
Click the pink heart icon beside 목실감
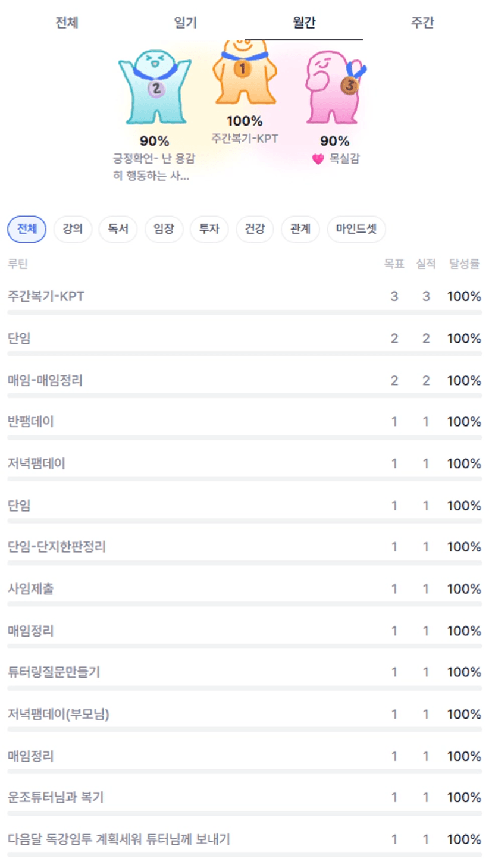(x=318, y=159)
